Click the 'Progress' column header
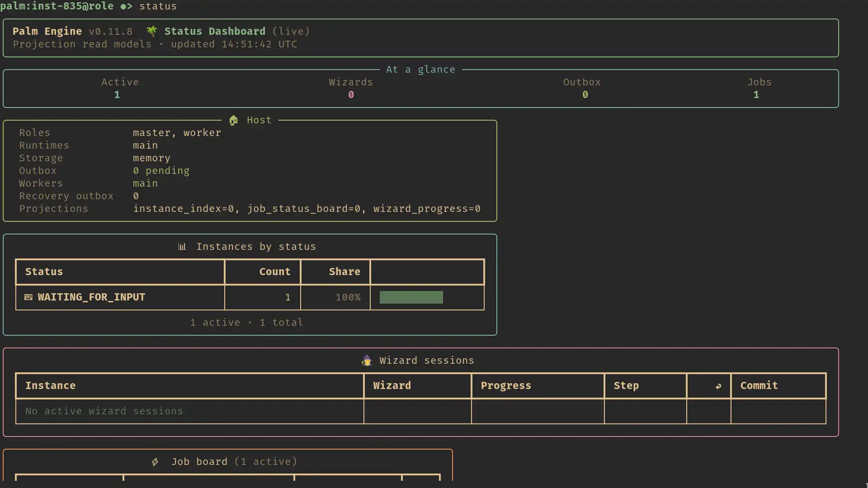The image size is (868, 488). (506, 386)
